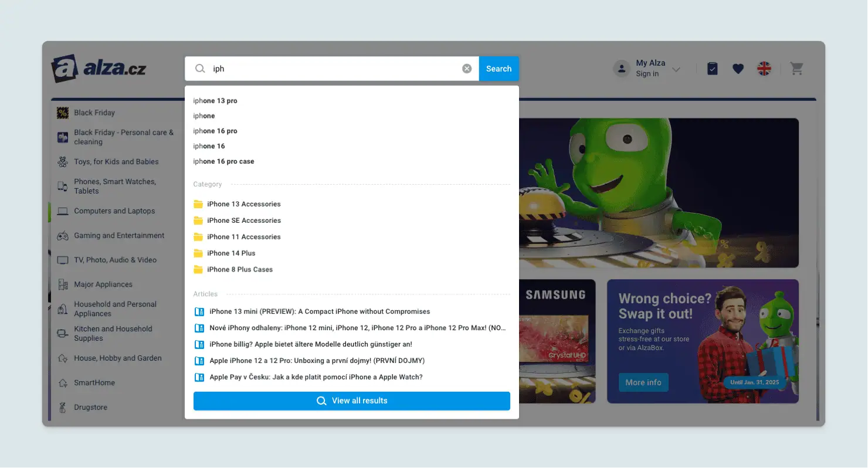
Task: Pick the 'iphone 16' suggestion
Action: coord(209,147)
